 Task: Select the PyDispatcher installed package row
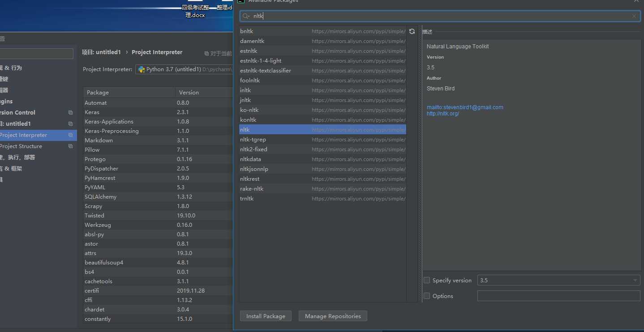click(x=158, y=169)
